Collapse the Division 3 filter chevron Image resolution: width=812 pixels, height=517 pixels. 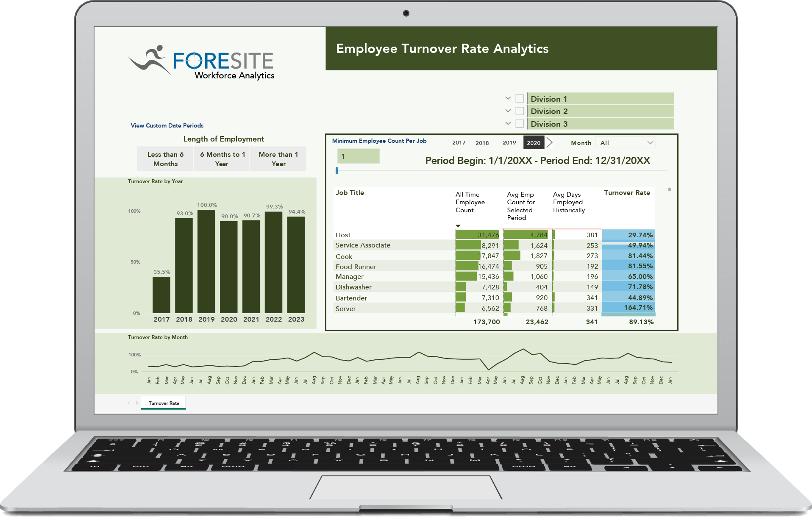[x=508, y=123]
